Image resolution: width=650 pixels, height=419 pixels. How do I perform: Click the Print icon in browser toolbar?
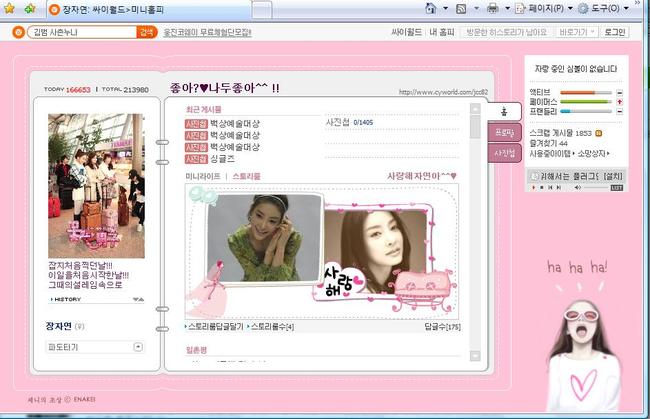493,8
